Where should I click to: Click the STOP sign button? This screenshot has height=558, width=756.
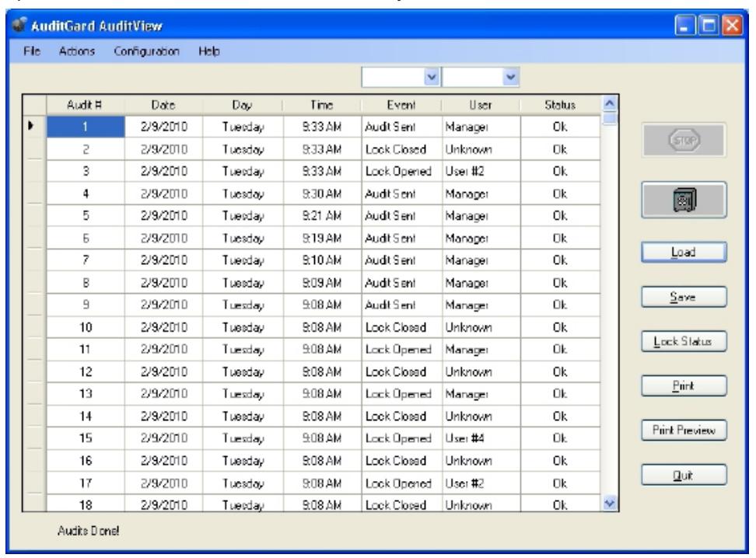click(684, 140)
